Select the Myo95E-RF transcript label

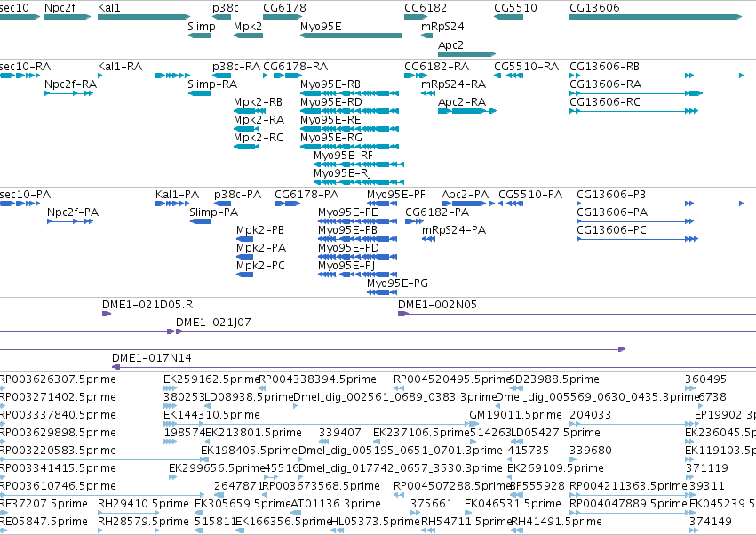[343, 156]
